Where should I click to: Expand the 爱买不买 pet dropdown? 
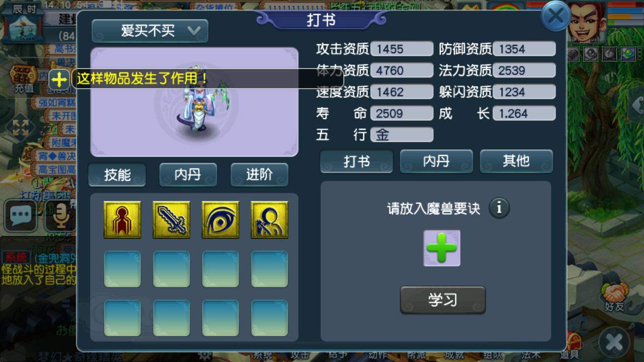(x=150, y=31)
